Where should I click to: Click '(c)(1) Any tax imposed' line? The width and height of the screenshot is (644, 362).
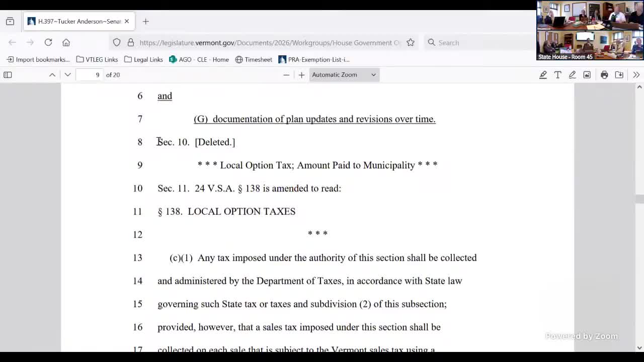point(323,258)
